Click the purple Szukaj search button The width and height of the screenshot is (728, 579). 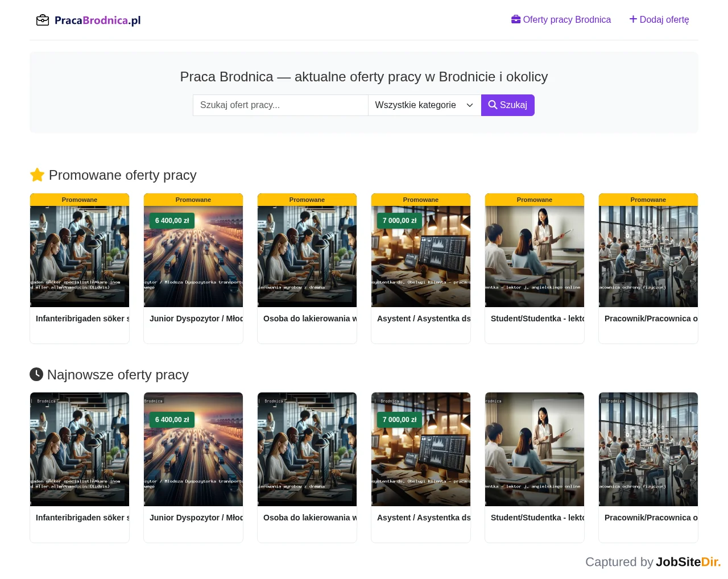tap(508, 105)
